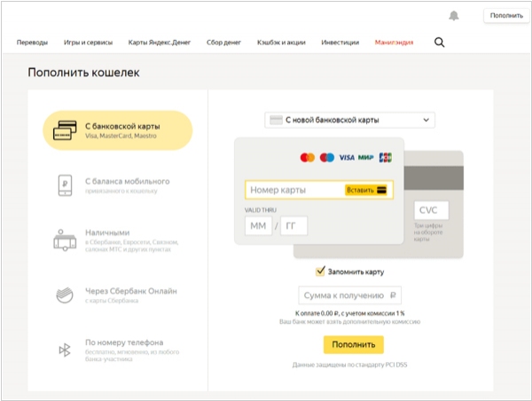The height and width of the screenshot is (401, 532).
Task: Focus the Номер карты input field
Action: [x=319, y=190]
